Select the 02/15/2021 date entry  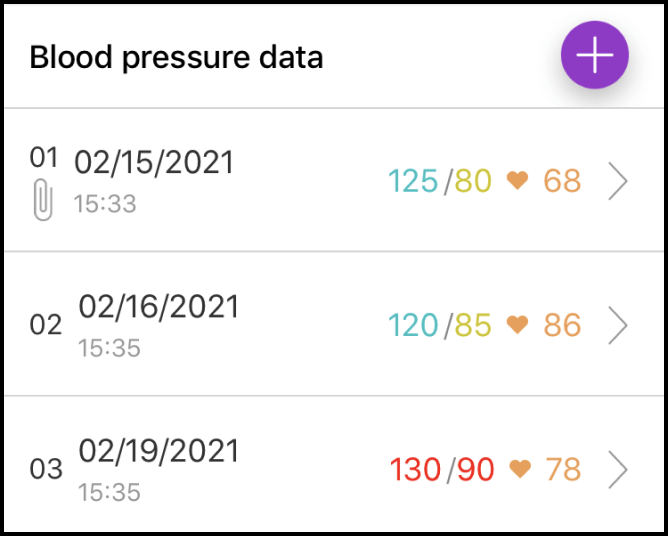coord(154,162)
